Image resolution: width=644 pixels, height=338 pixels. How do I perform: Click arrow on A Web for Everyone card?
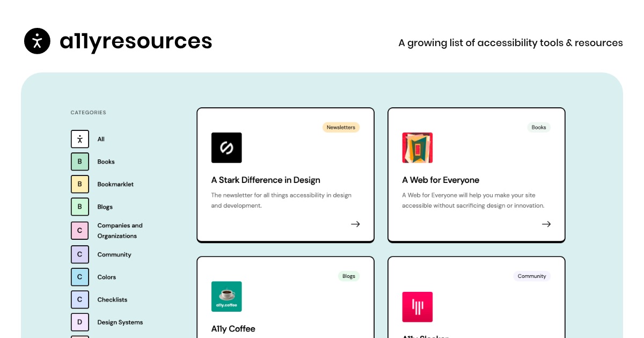(x=546, y=224)
